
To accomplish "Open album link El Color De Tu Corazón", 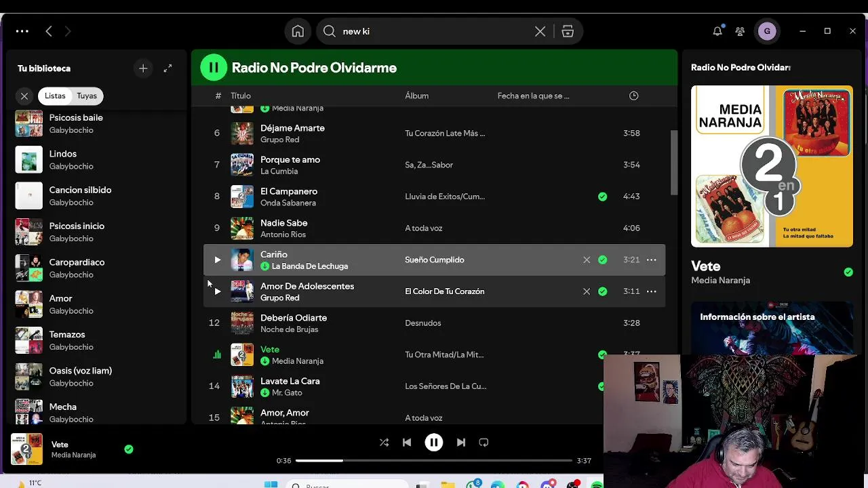I will coord(444,291).
